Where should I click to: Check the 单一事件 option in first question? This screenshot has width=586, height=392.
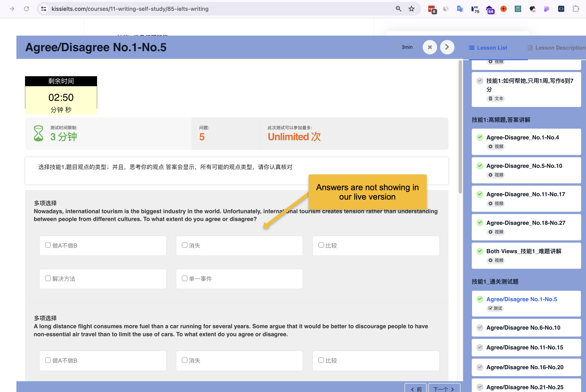tap(184, 278)
